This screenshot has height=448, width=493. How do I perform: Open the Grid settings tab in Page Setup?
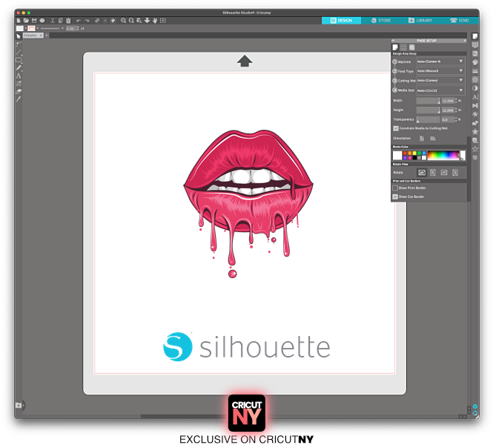[x=403, y=47]
